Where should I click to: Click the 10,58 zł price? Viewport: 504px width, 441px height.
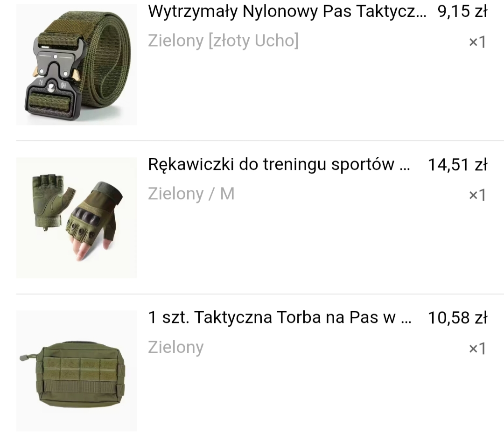click(457, 318)
